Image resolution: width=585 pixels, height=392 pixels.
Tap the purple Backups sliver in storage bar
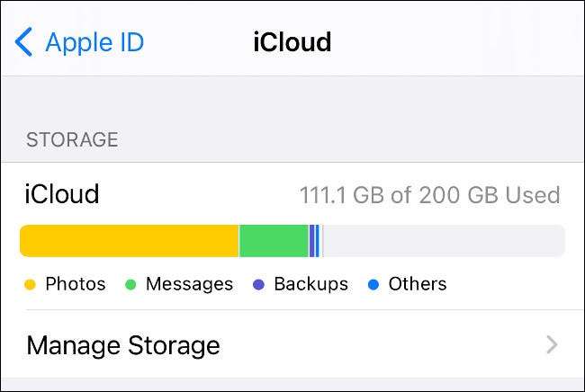pos(311,241)
